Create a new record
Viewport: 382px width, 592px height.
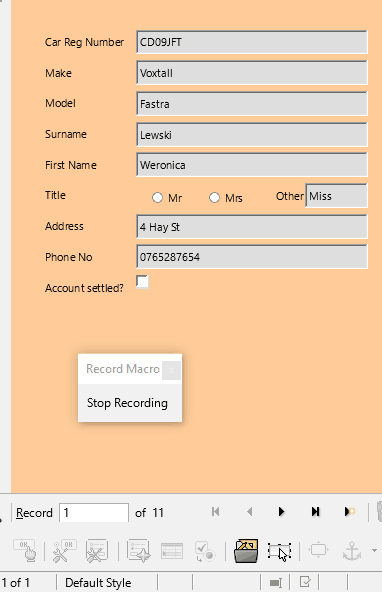coord(350,512)
